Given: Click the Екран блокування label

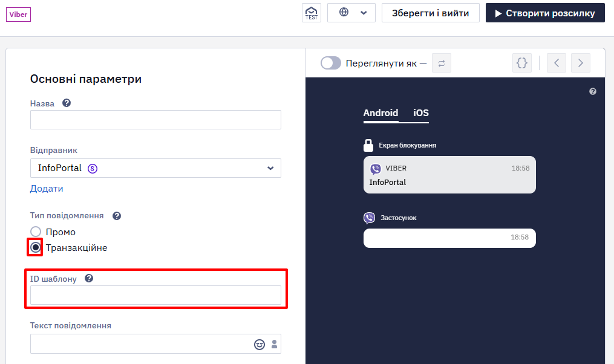Looking at the screenshot, I should (407, 145).
